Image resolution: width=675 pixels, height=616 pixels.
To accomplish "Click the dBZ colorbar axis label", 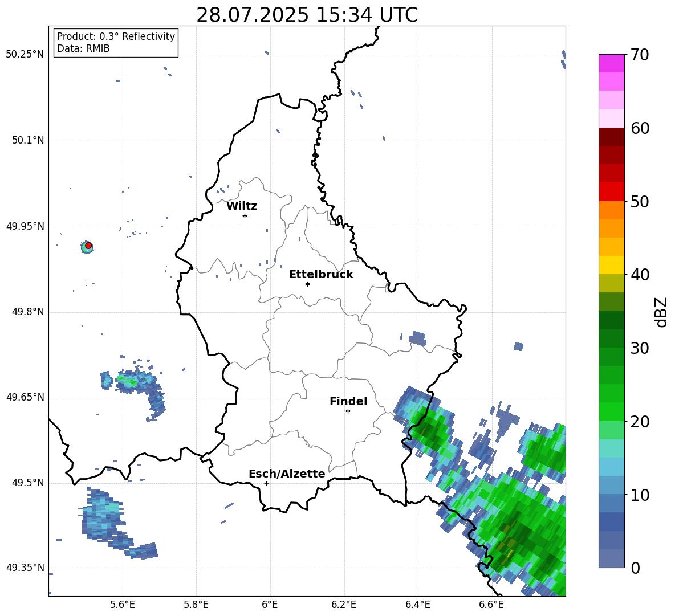I will click(662, 312).
